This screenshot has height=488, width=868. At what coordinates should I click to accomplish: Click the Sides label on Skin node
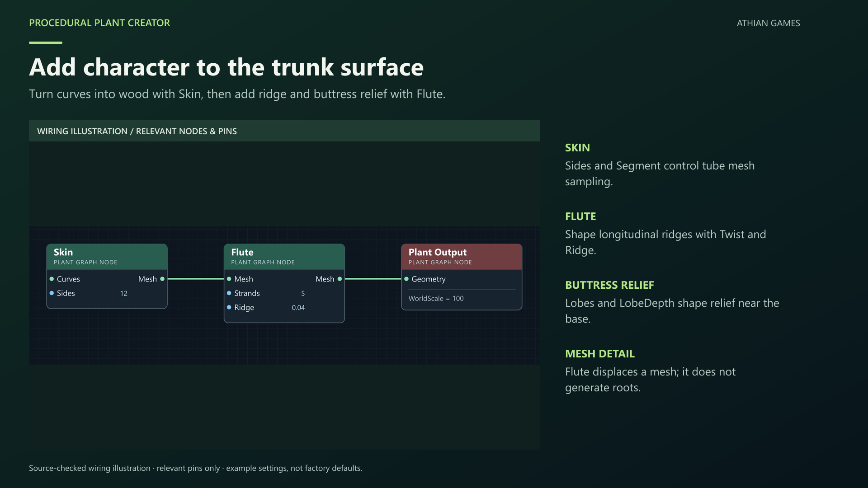(66, 293)
